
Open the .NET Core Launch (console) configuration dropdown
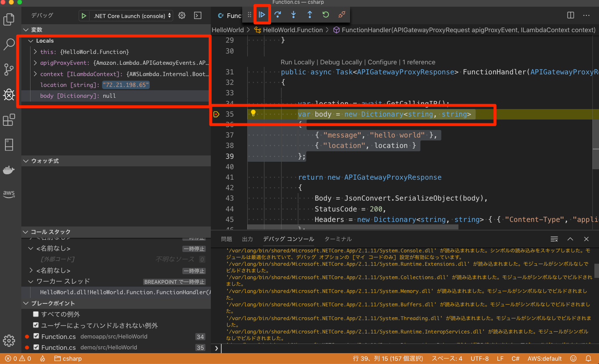(131, 15)
